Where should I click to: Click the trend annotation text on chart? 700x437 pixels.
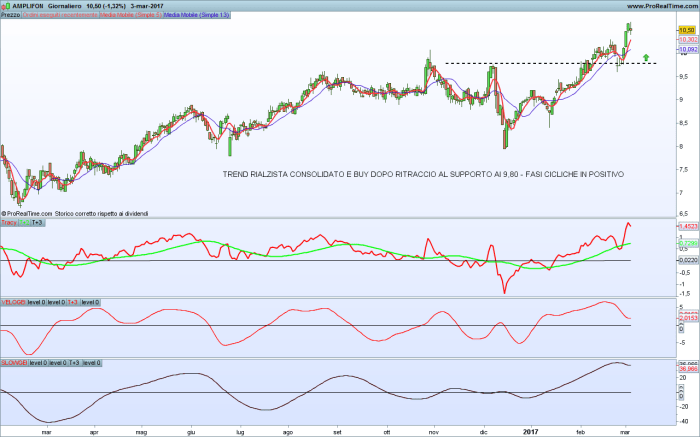pyautogui.click(x=423, y=174)
